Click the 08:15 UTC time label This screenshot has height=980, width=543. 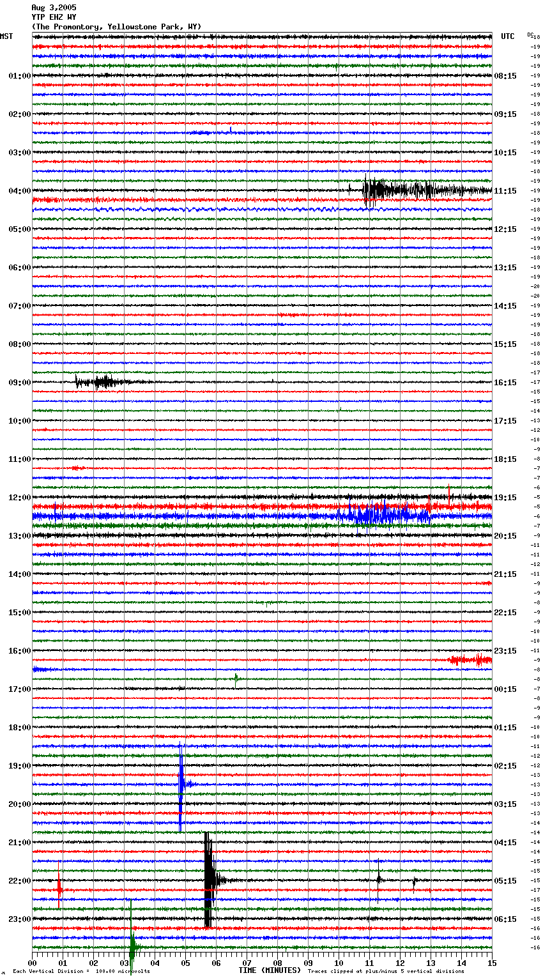click(x=505, y=76)
